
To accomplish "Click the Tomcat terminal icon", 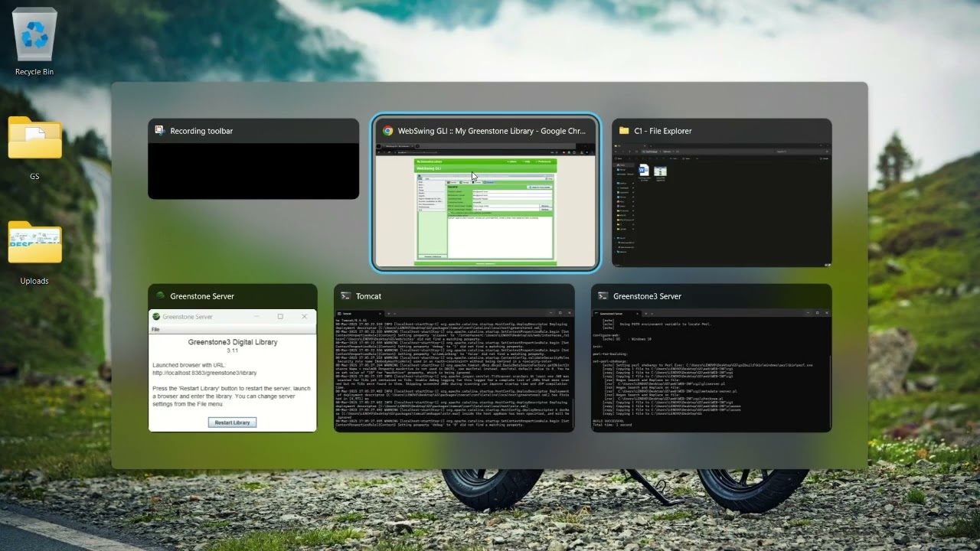I will tap(346, 296).
